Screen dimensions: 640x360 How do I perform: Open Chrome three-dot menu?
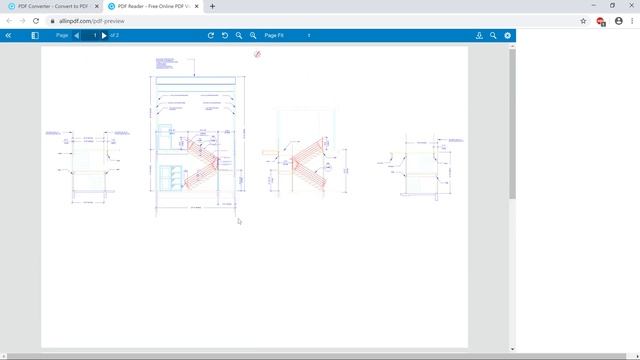(x=632, y=21)
